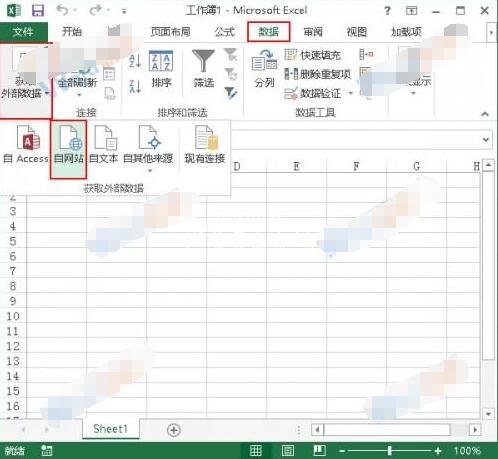Viewport: 498px width, 459px height.
Task: Switch to the 页面布局 tab
Action: 170,32
